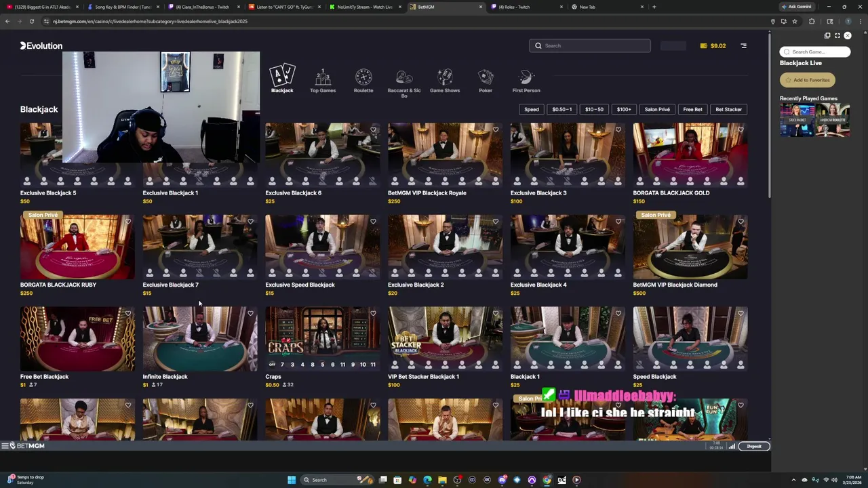The height and width of the screenshot is (488, 868).
Task: Open American Roulette recently played thumbnail
Action: (833, 120)
